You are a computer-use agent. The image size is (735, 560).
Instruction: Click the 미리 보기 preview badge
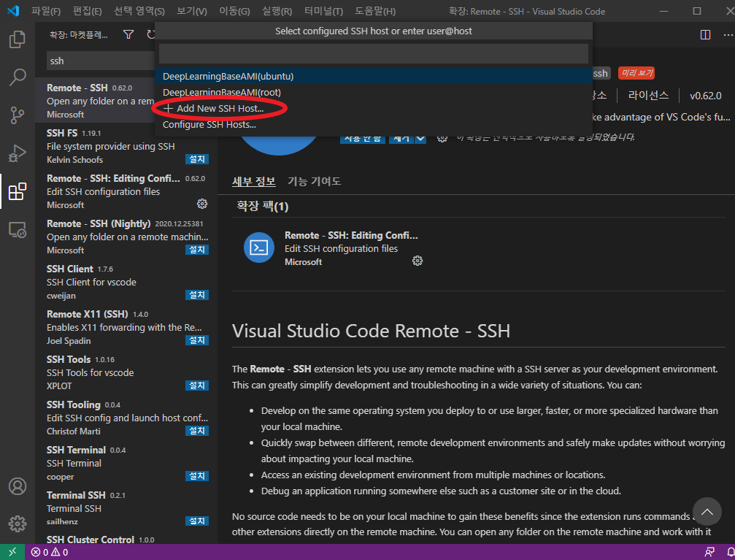(636, 73)
